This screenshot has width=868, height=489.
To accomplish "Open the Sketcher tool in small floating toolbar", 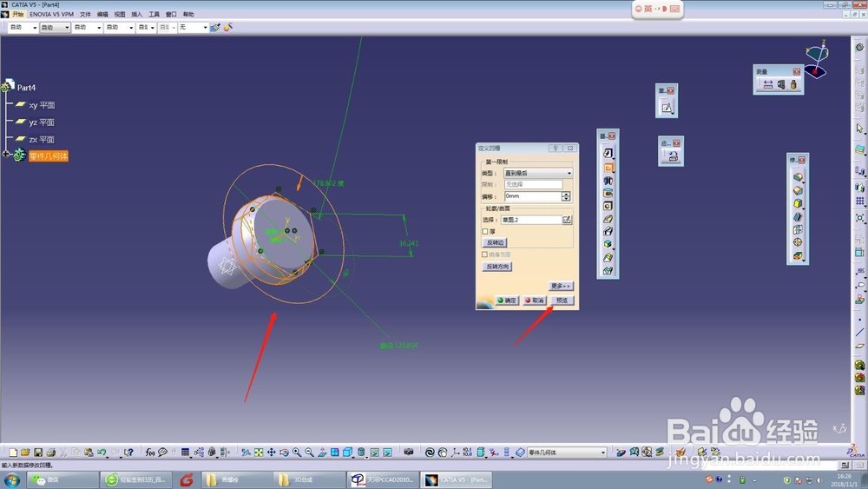I will coord(667,108).
